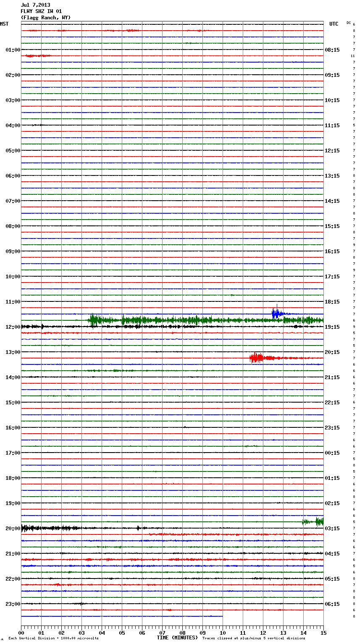357x644 pixels.
Task: Click the MST time label '15:00'
Action: coord(13,403)
